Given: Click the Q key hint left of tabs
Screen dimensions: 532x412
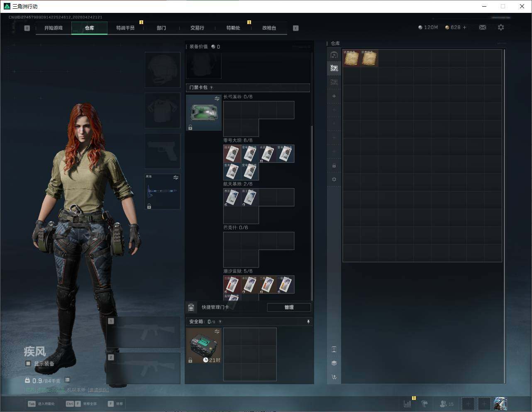Looking at the screenshot, I should pos(27,28).
